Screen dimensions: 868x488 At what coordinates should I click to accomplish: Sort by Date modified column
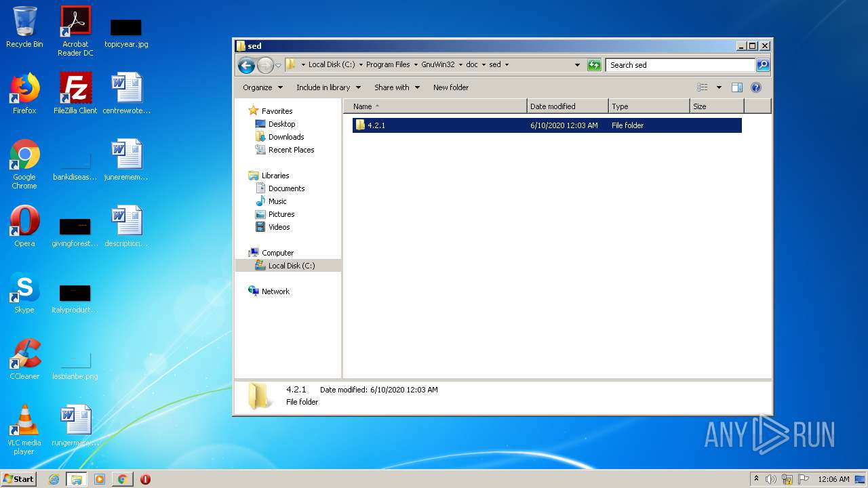click(x=568, y=106)
